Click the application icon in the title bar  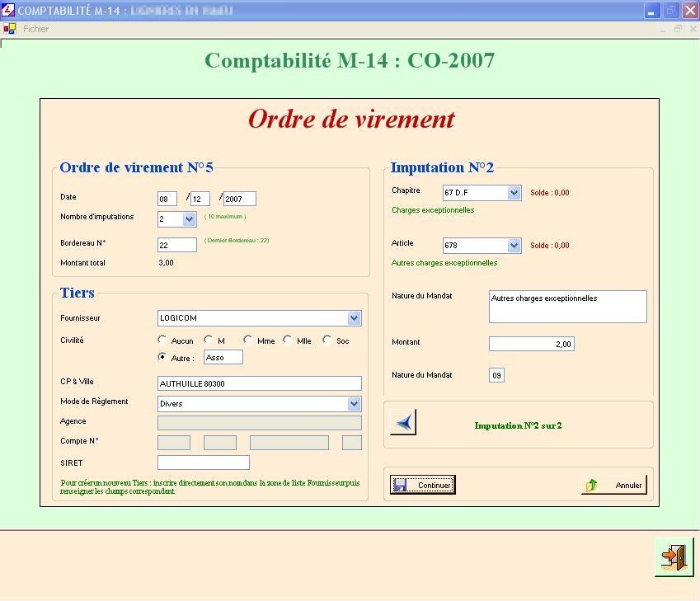point(9,11)
